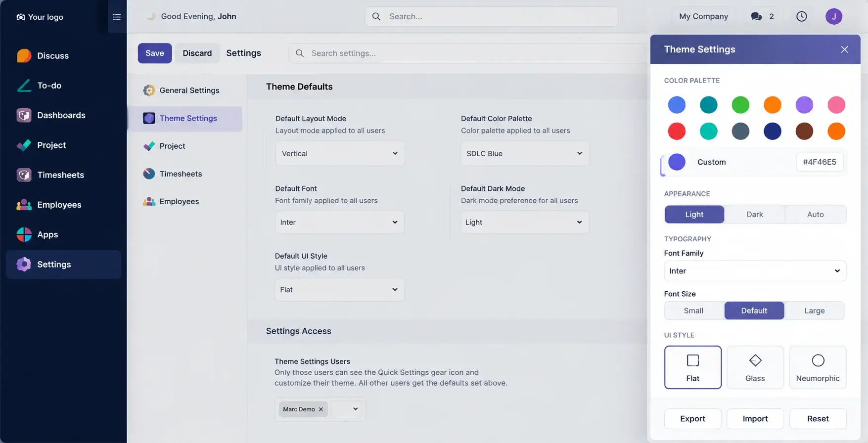Viewport: 868px width, 443px height.
Task: Set appearance to Dark
Action: (x=755, y=214)
